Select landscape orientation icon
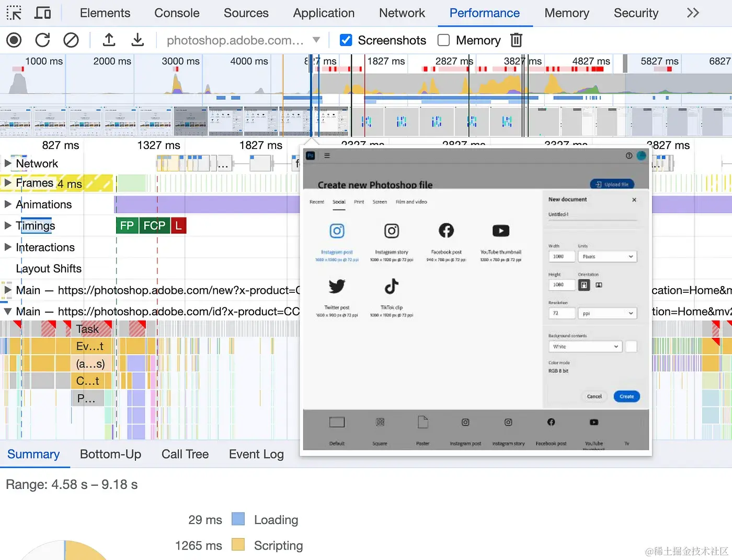 599,285
